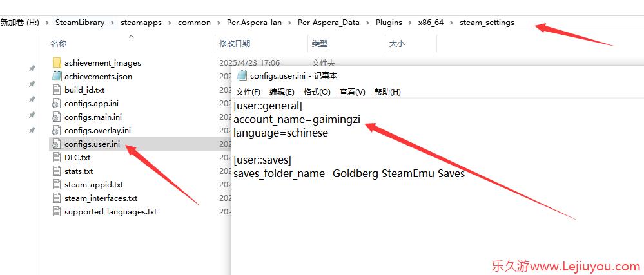The height and width of the screenshot is (275, 644).
Task: Open the 编辑(E) menu in Notepad
Action: tap(282, 92)
